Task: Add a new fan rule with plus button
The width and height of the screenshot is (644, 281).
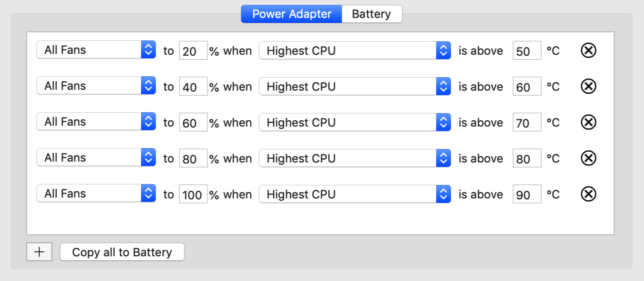Action: point(39,252)
